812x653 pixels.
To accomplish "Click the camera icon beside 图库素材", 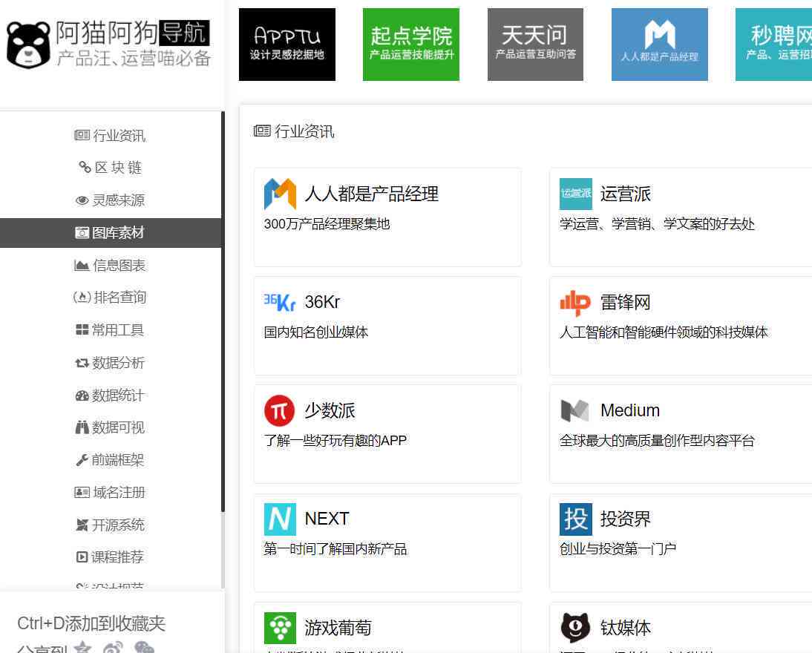I will 82,233.
